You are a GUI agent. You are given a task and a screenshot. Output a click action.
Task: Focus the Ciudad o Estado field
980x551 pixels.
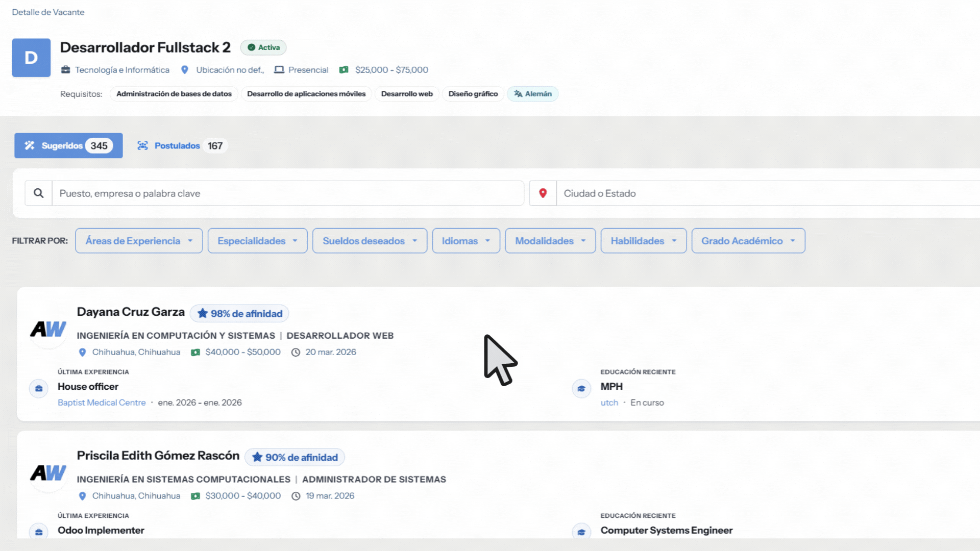766,193
